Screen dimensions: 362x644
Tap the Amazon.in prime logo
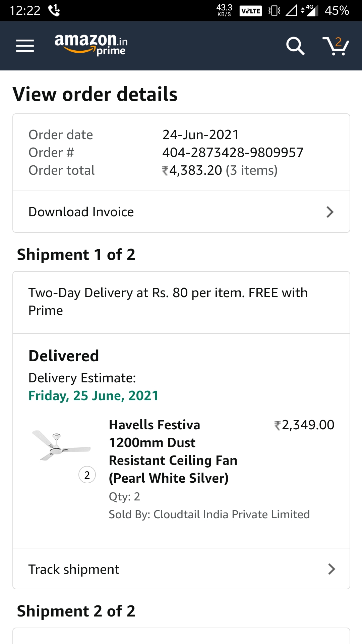click(x=91, y=44)
